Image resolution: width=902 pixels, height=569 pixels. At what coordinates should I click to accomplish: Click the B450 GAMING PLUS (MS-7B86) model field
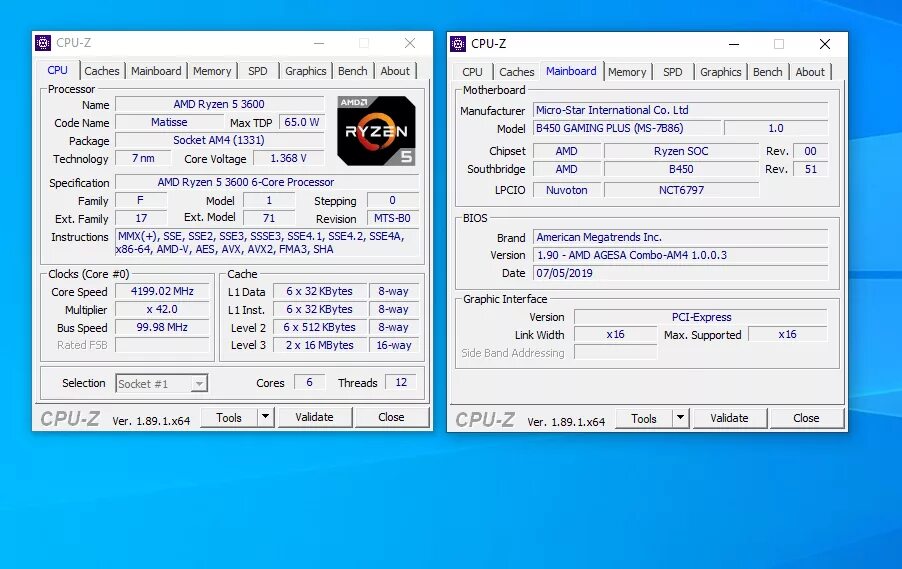(627, 128)
